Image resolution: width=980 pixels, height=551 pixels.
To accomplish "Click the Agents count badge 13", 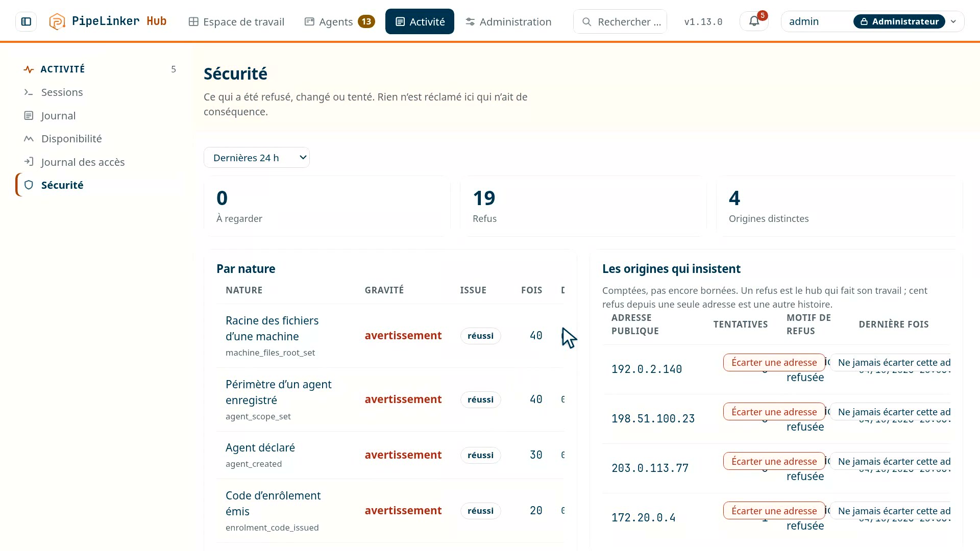I will pos(366,21).
